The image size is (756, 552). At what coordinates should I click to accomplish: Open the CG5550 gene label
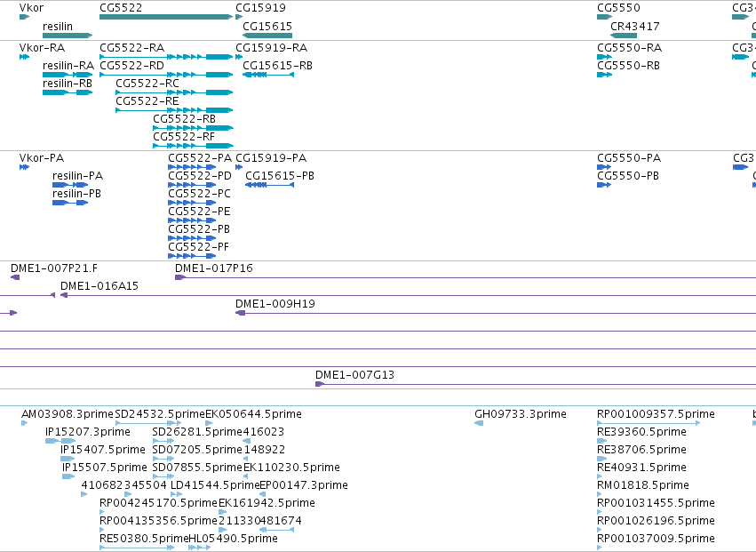pyautogui.click(x=618, y=8)
